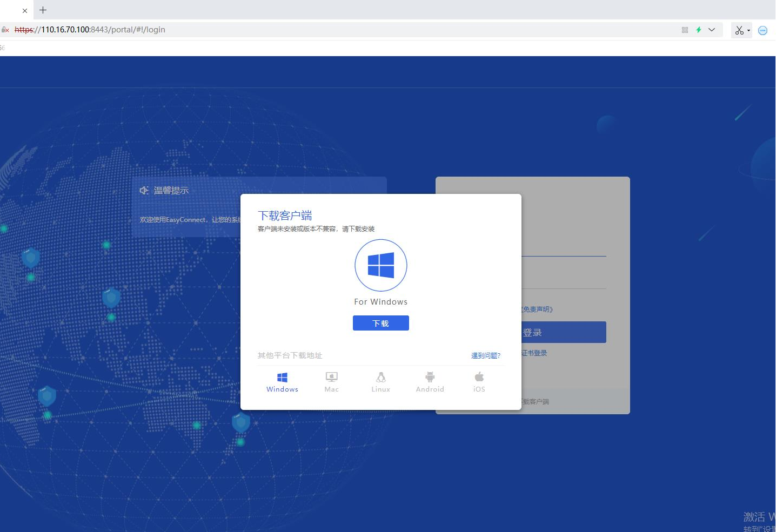
Task: Click the insecure connection warning icon
Action: [5, 30]
